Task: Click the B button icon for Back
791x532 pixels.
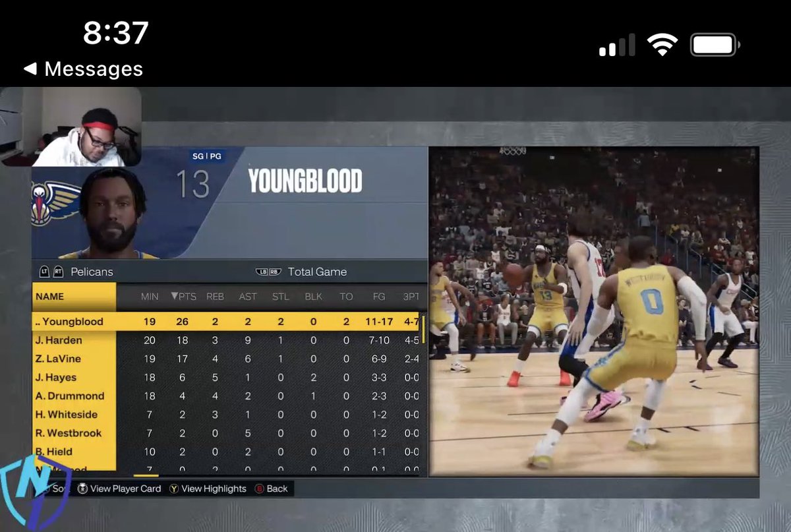Action: 259,488
